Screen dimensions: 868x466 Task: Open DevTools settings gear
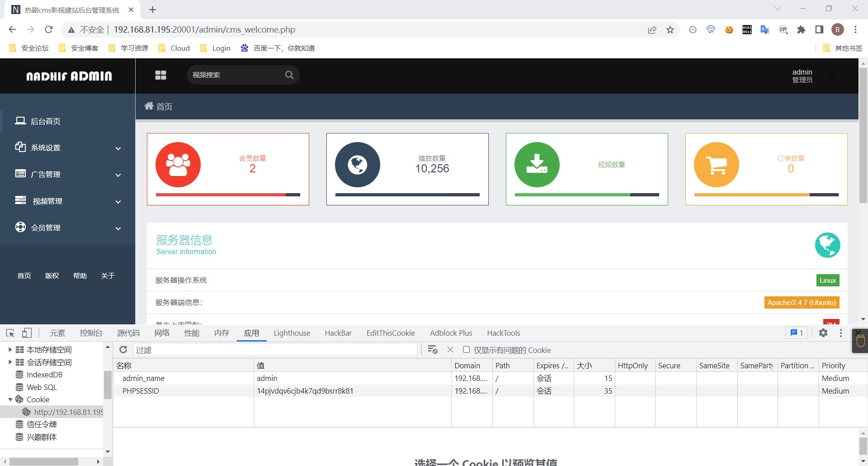(823, 333)
